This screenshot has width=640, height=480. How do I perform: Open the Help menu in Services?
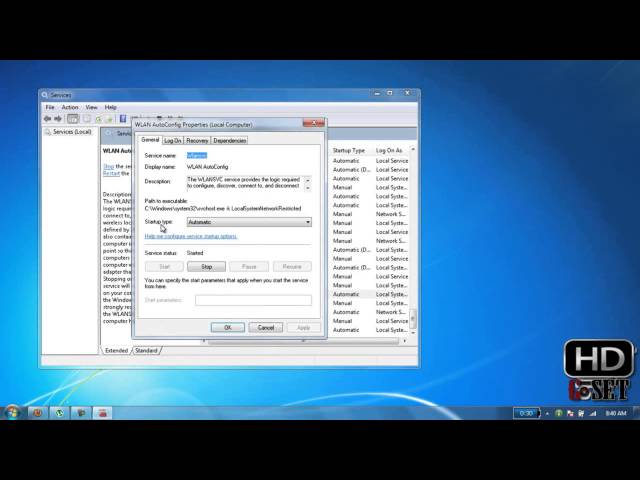click(x=111, y=107)
